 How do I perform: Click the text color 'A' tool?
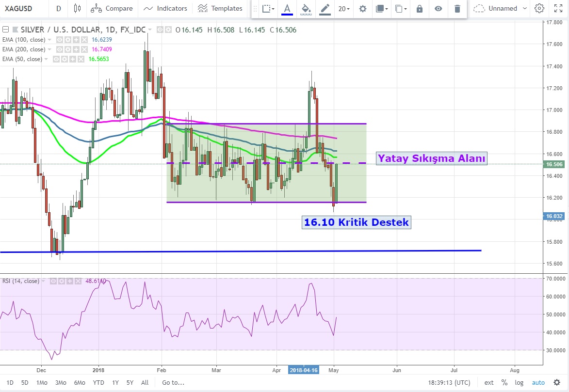287,8
